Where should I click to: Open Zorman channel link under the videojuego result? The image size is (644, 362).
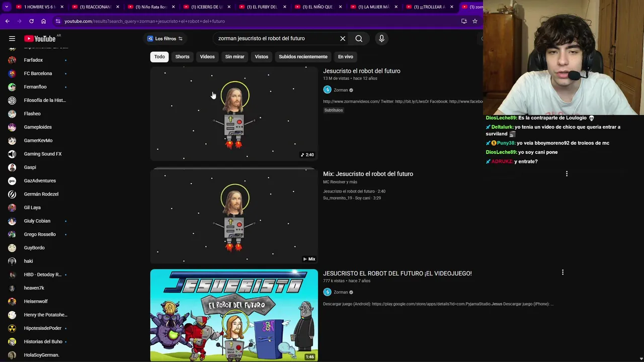[341, 292]
